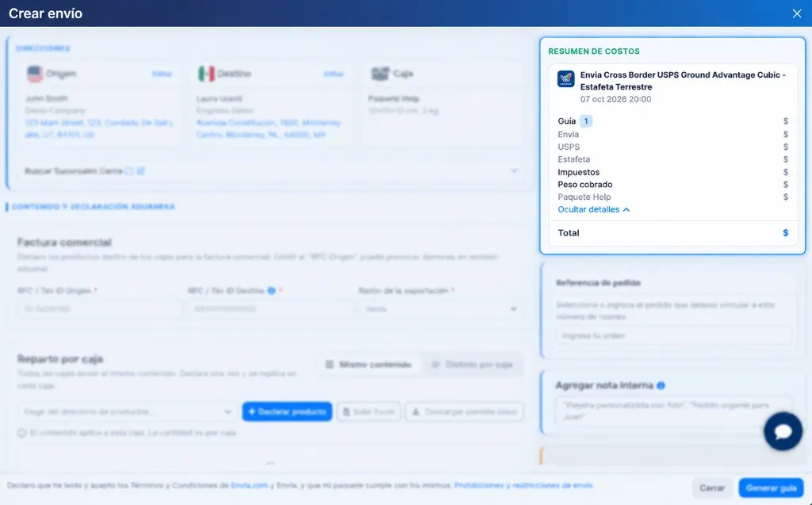Screen dimensions: 812x505
Task: Click the RFC / Tax ID Origen field
Action: [100, 309]
